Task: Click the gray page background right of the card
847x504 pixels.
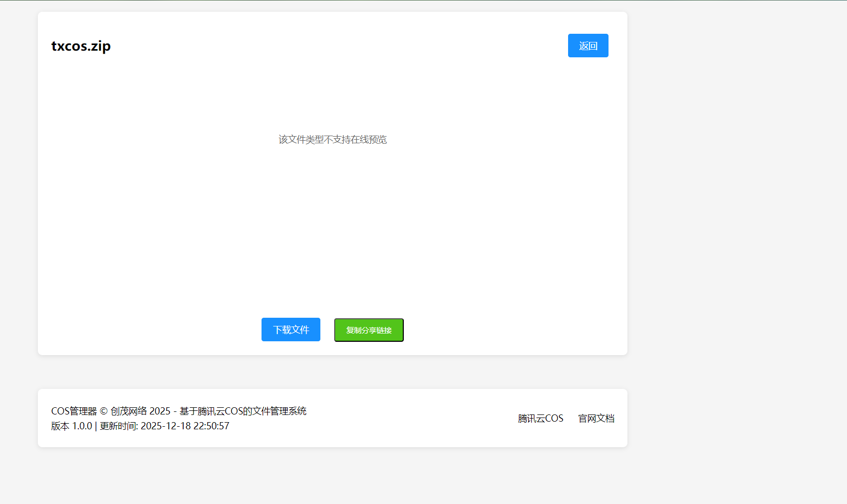Action: [737, 205]
